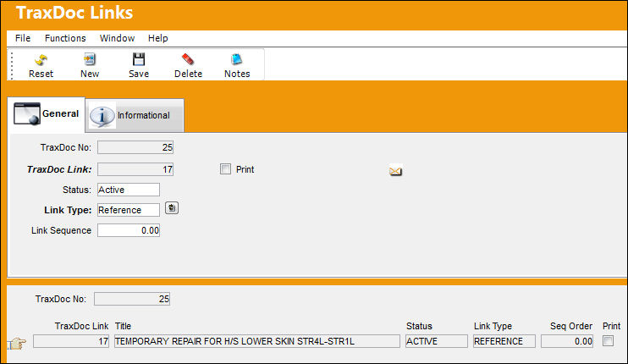Click the TraxDoc Link field with 17
The image size is (628, 364).
135,169
